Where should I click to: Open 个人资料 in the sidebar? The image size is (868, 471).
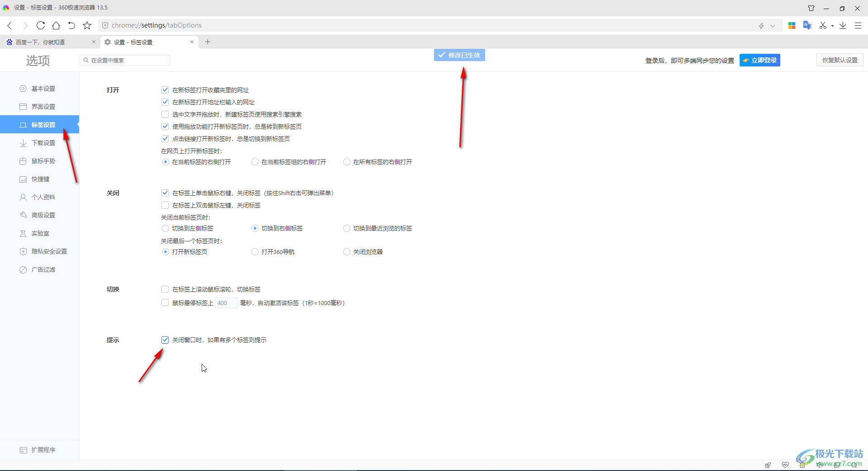[x=39, y=197]
